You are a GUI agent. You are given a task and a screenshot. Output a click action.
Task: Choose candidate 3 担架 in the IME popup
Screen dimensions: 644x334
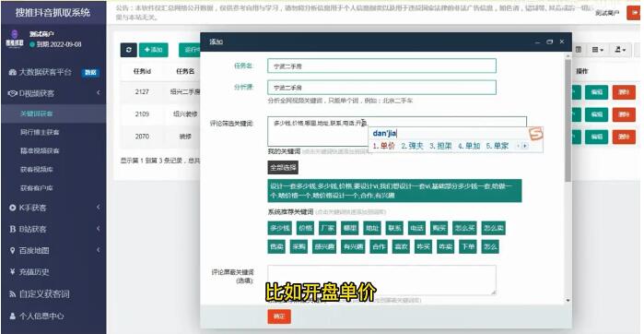click(x=440, y=146)
